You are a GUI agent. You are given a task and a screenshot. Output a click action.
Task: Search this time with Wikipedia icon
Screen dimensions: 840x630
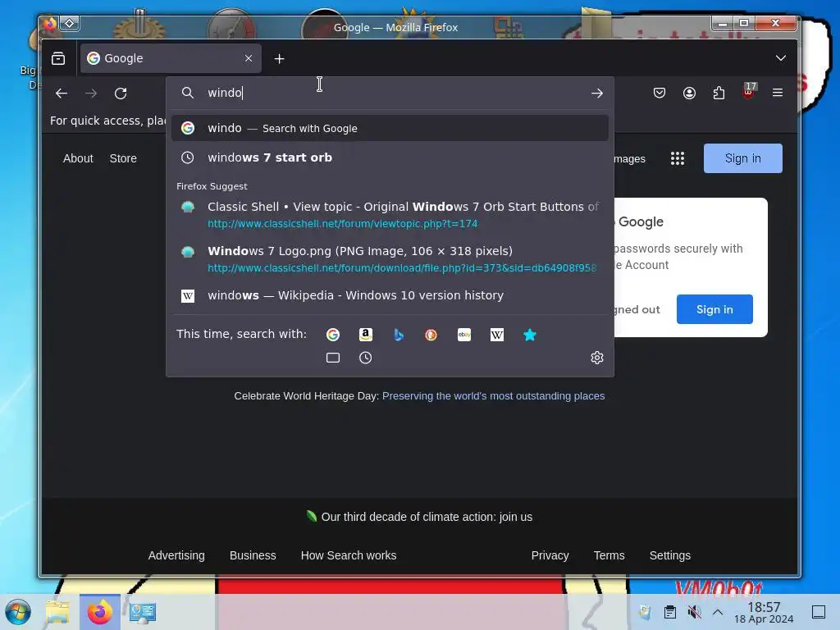pyautogui.click(x=496, y=335)
